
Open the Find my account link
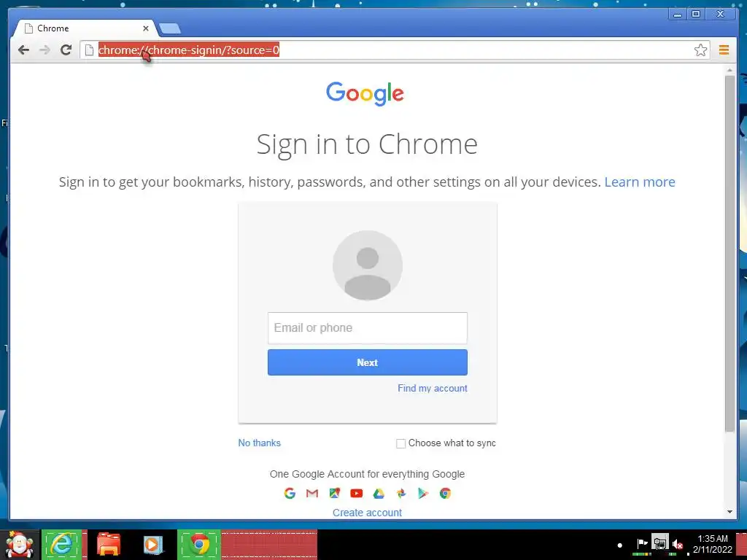[x=432, y=388]
